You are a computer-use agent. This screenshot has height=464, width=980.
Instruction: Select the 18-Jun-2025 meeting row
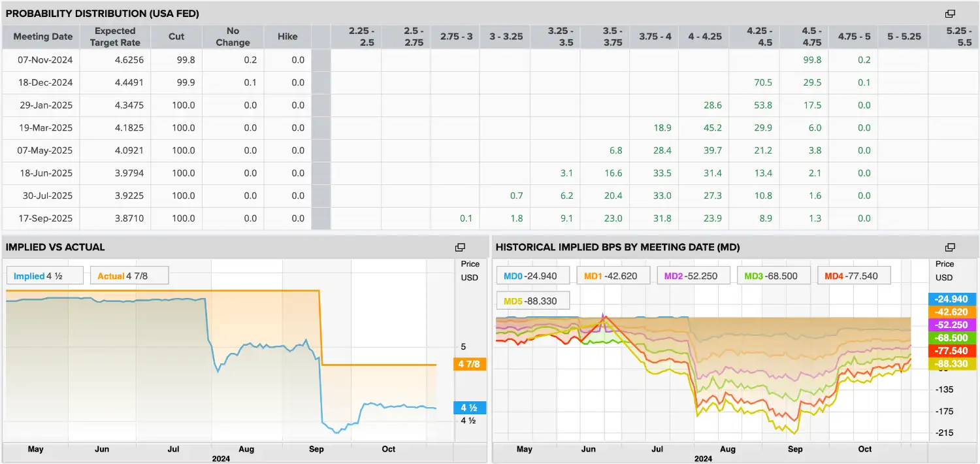coord(490,173)
